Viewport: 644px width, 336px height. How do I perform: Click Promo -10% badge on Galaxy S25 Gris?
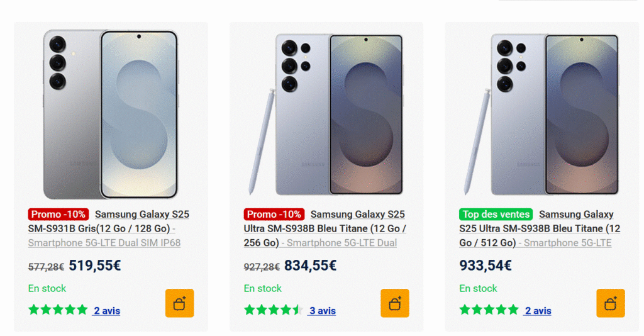coord(58,215)
